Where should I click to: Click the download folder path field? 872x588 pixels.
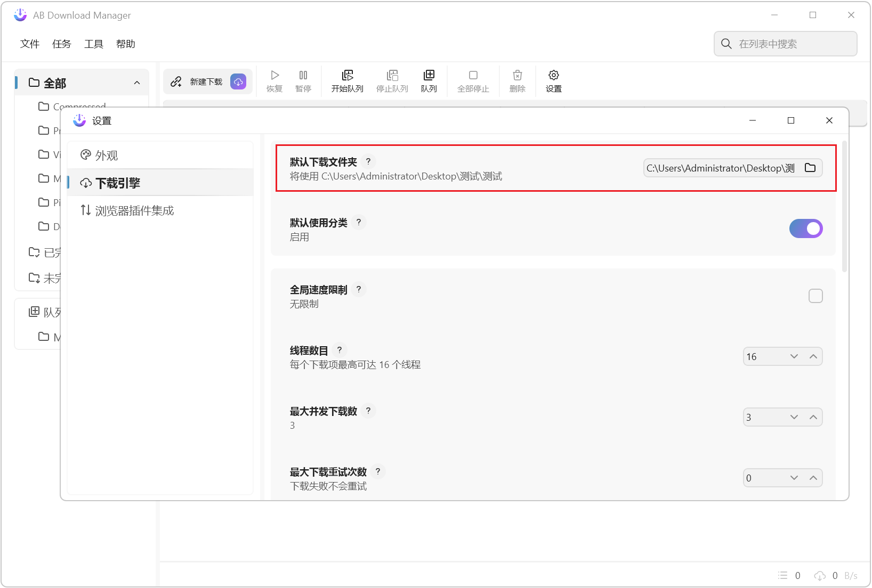coord(733,168)
